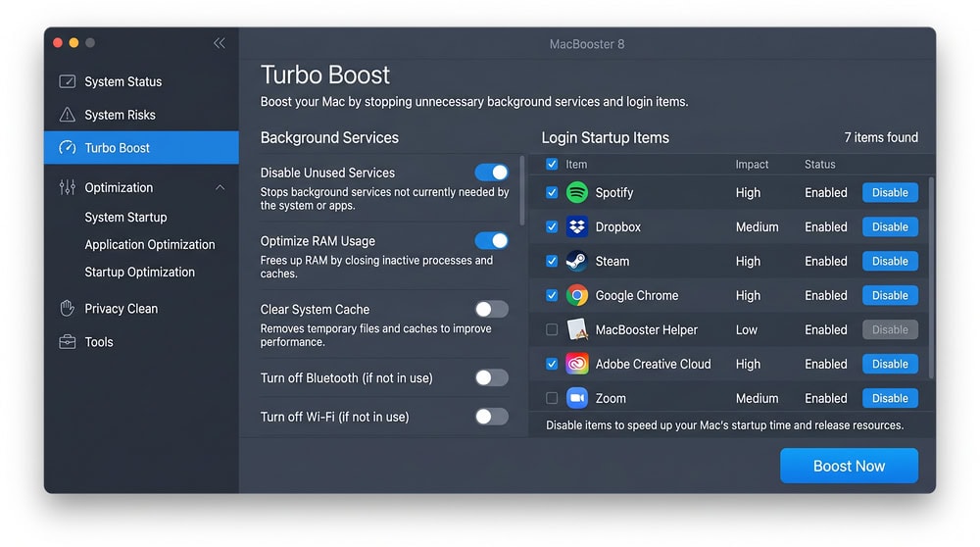Click the 'Turbo Boost' page heading
Image resolution: width=980 pixels, height=547 pixels.
pyautogui.click(x=325, y=75)
